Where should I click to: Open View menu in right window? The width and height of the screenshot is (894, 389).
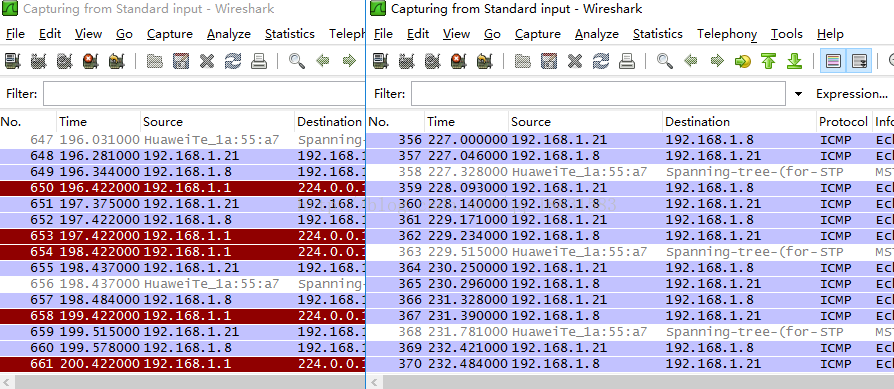pos(457,34)
